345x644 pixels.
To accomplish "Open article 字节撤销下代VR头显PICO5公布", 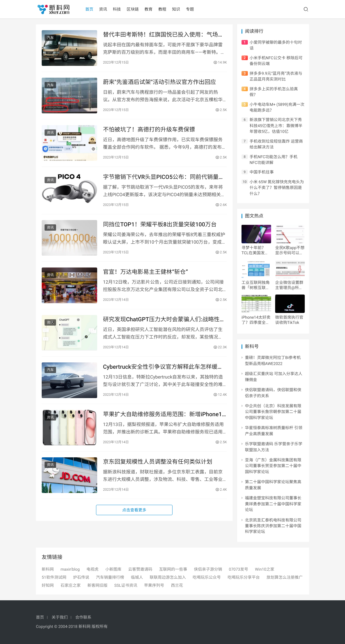I will [163, 177].
